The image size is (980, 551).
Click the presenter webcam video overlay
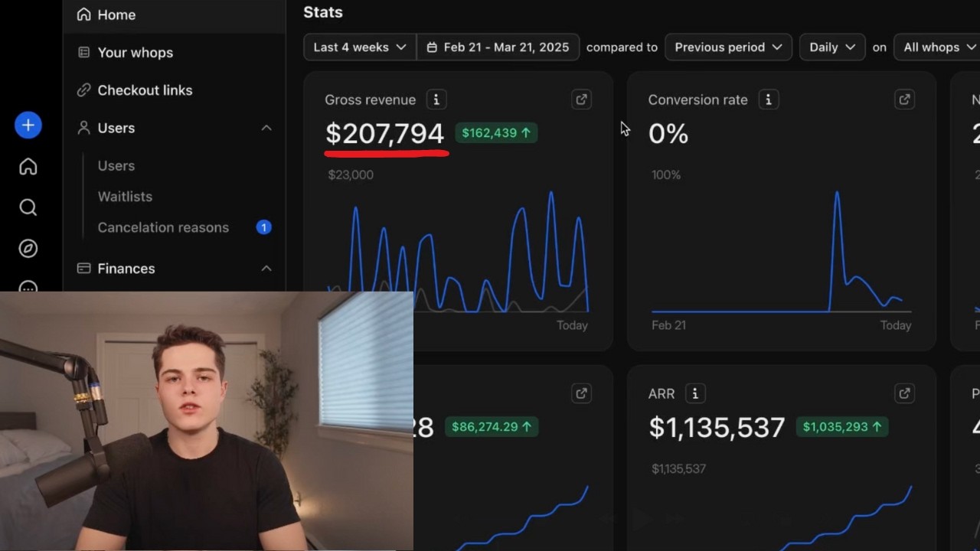click(x=207, y=421)
